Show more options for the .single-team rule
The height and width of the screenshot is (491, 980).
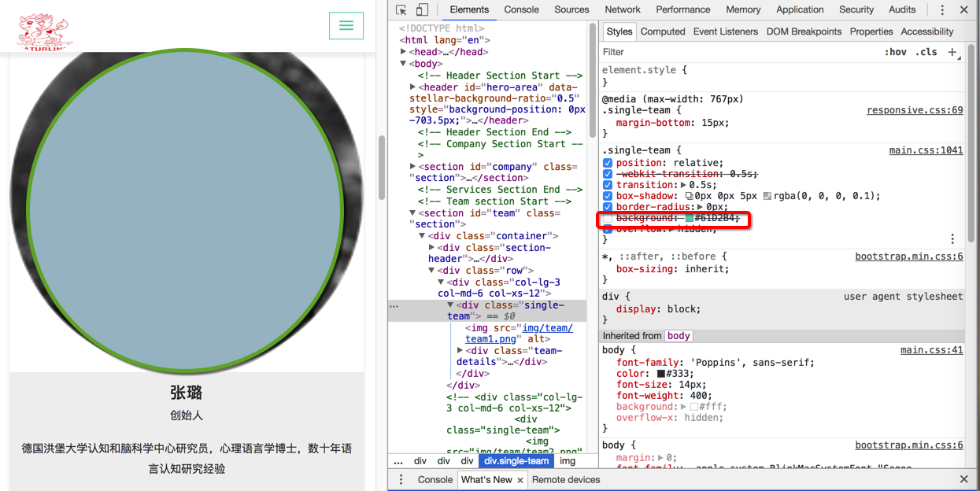tap(952, 238)
